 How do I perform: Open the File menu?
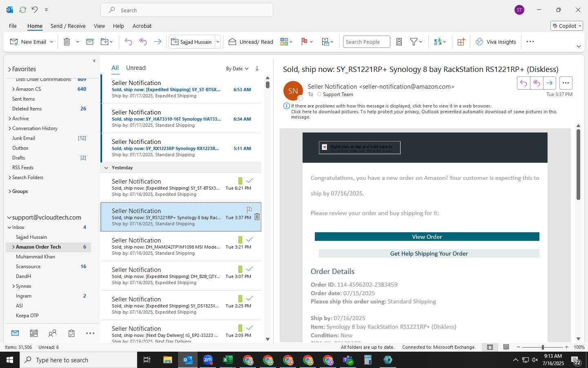13,26
